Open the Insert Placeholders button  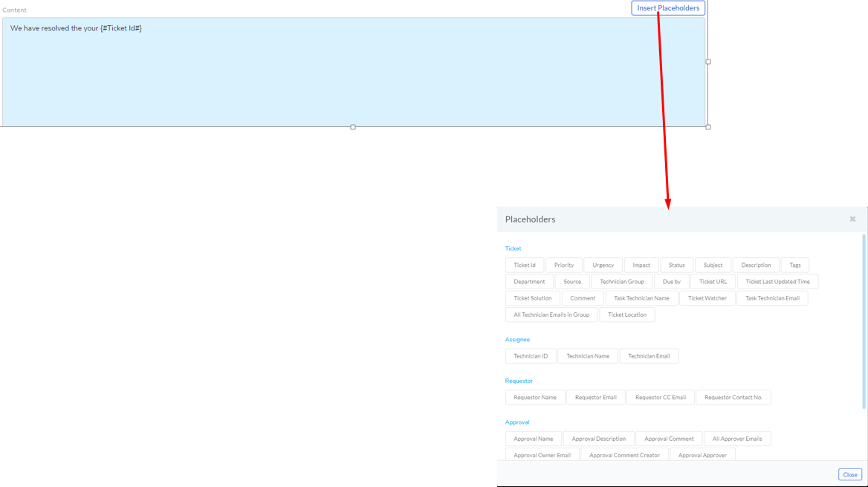click(668, 8)
